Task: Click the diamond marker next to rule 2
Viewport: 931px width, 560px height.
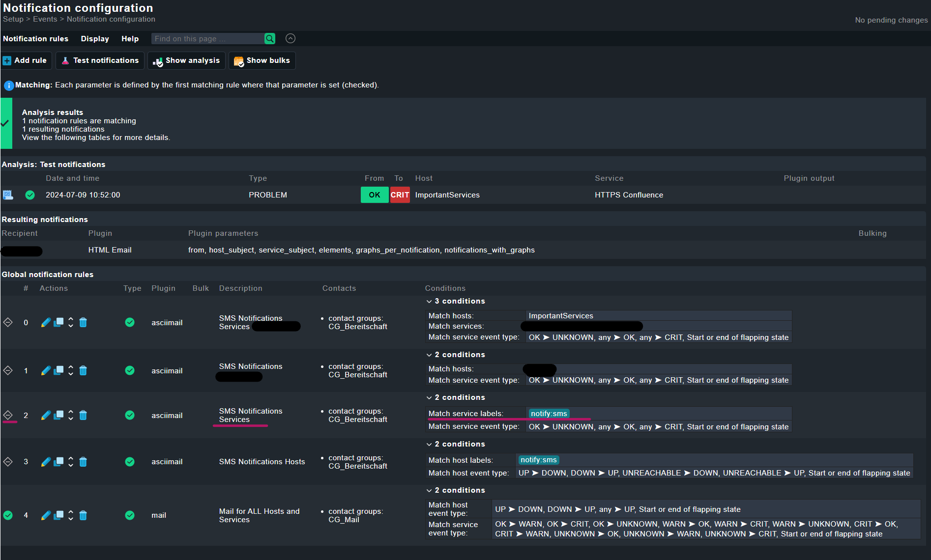Action: (x=8, y=415)
